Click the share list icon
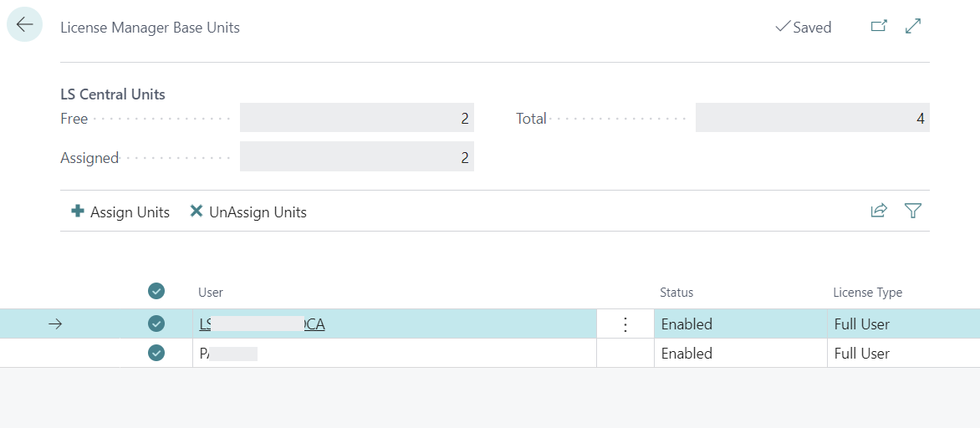Viewport: 980px width, 428px height. pos(879,211)
